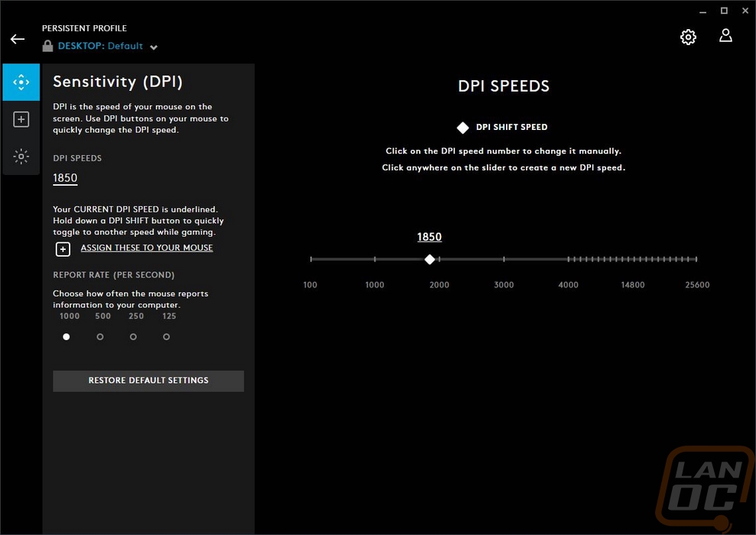Click the slider track at 3000 mark
The width and height of the screenshot is (756, 535).
pyautogui.click(x=504, y=260)
